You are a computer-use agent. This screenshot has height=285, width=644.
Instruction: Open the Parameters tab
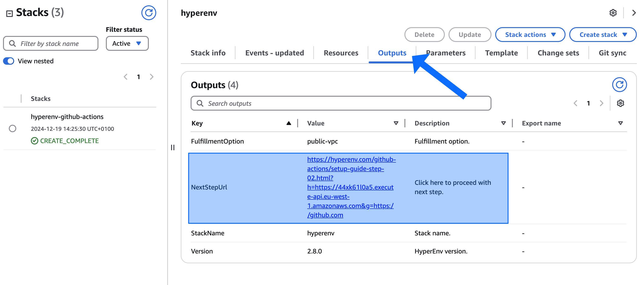446,53
